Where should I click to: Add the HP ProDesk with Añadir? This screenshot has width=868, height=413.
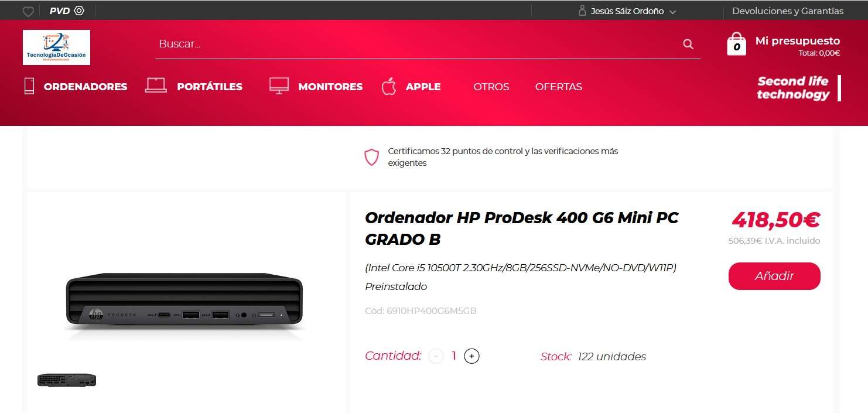click(x=774, y=276)
